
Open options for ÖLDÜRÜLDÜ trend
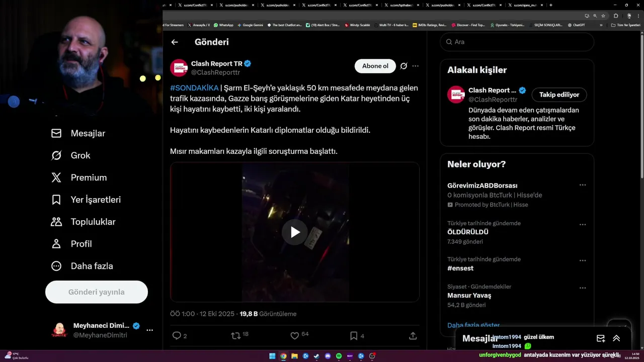pos(583,224)
